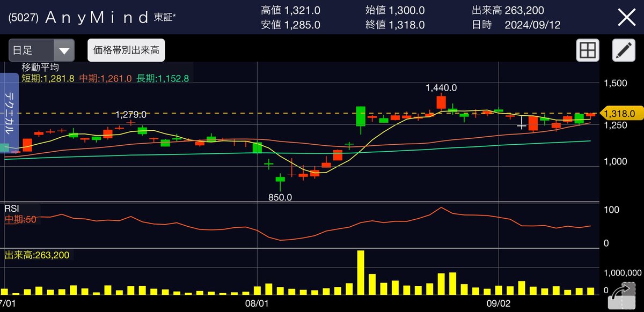Tap the 価格帯別出来高 button
Screen dimensions: 644x312
[x=126, y=51]
